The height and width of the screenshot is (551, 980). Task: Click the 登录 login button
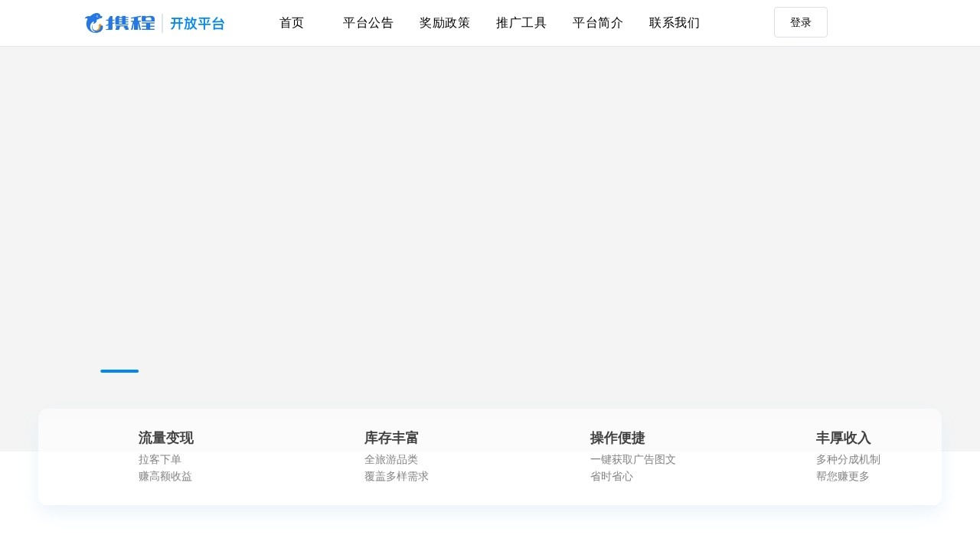pos(800,22)
